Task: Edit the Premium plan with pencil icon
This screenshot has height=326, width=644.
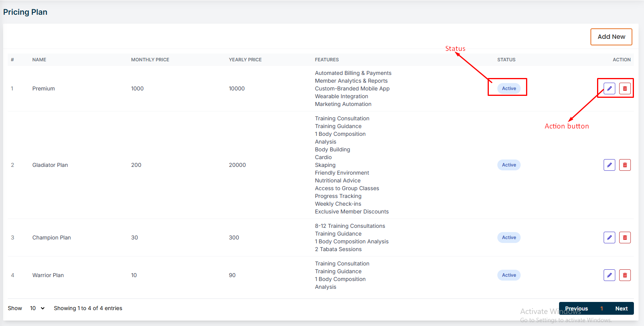Action: click(609, 88)
